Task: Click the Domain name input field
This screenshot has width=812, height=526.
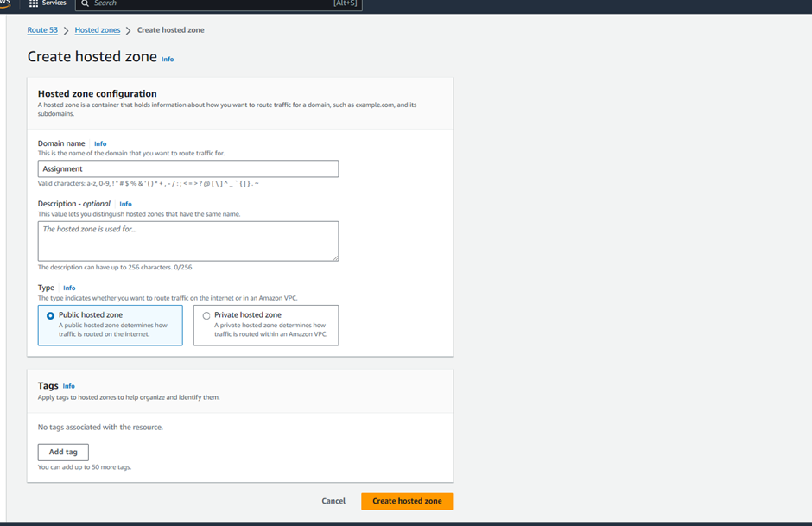Action: point(186,168)
